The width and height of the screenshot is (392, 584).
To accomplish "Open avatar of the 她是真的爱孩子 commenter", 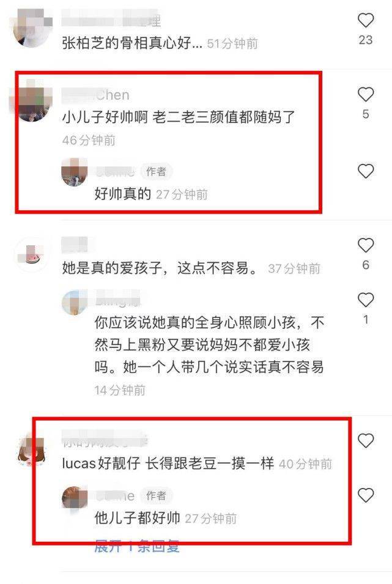I will 32,254.
